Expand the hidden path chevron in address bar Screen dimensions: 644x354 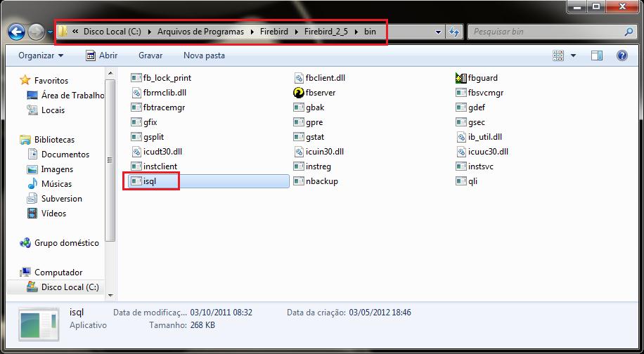point(75,32)
